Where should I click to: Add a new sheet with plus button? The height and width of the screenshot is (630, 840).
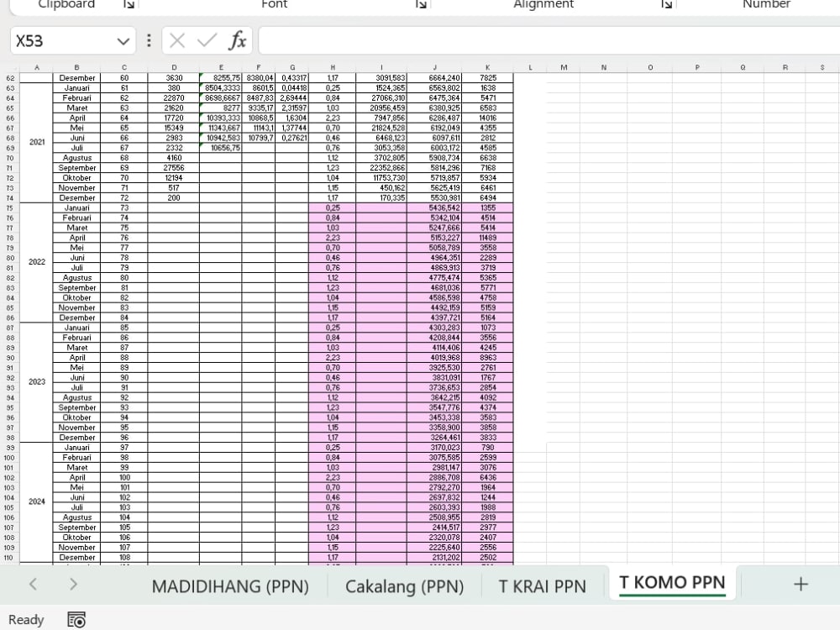point(801,585)
